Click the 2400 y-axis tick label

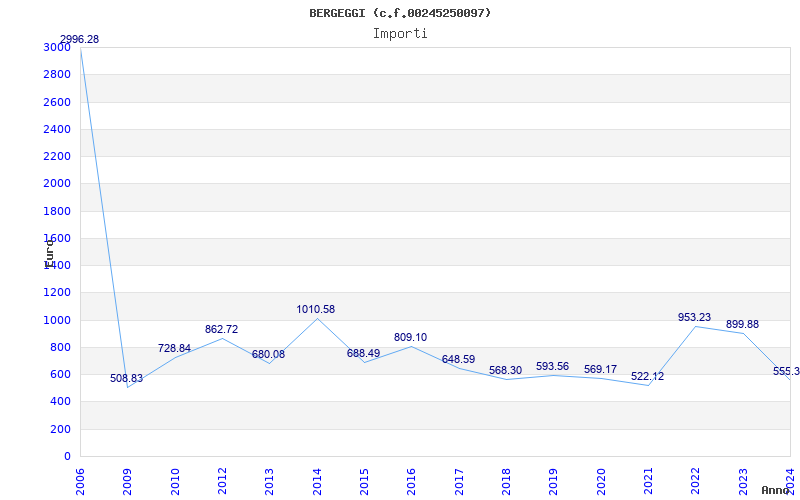pyautogui.click(x=57, y=130)
